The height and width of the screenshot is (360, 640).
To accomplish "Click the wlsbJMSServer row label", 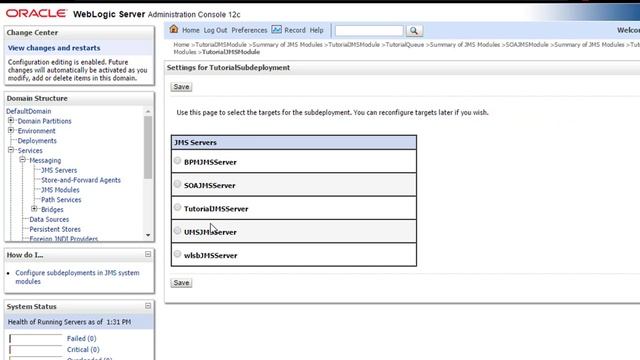I will [210, 255].
